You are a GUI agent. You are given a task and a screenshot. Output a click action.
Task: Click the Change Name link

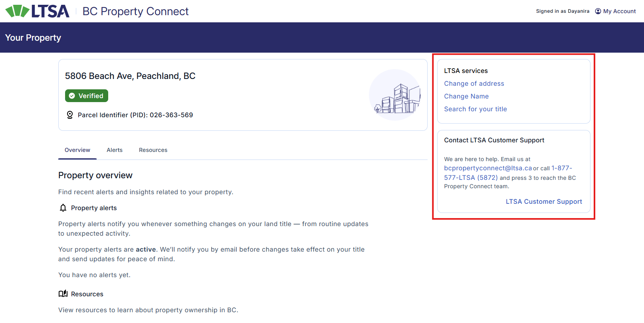click(466, 96)
